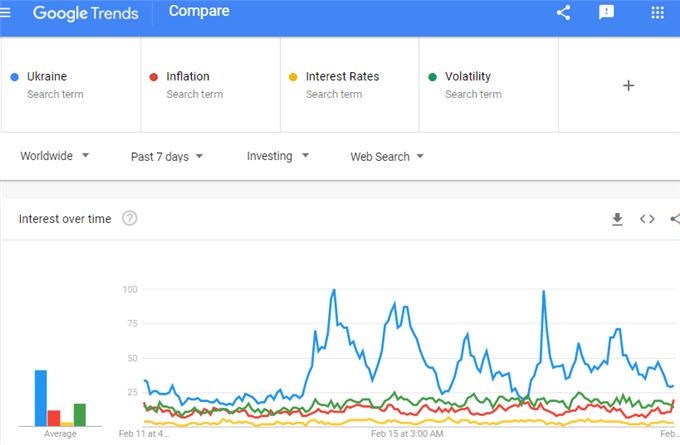This screenshot has width=680, height=445.
Task: Click the help icon beside Interest over time
Action: point(129,218)
